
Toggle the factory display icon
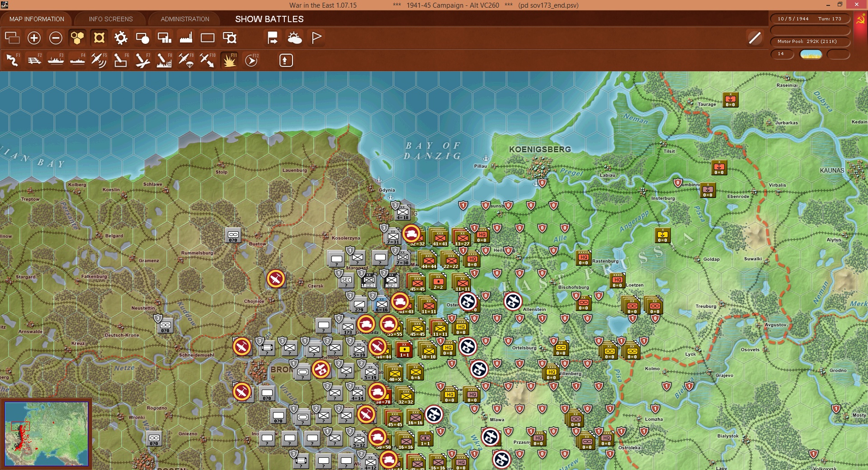(186, 38)
